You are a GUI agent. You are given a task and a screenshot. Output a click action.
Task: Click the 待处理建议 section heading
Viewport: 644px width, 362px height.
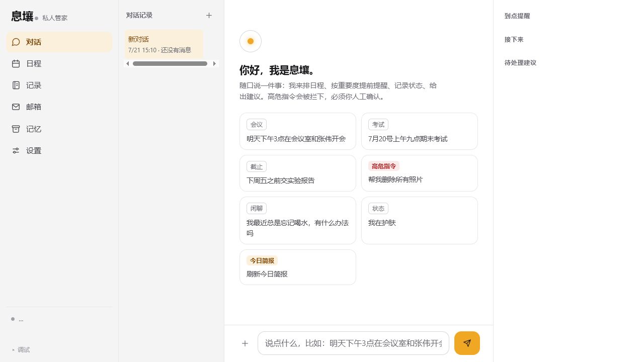521,63
